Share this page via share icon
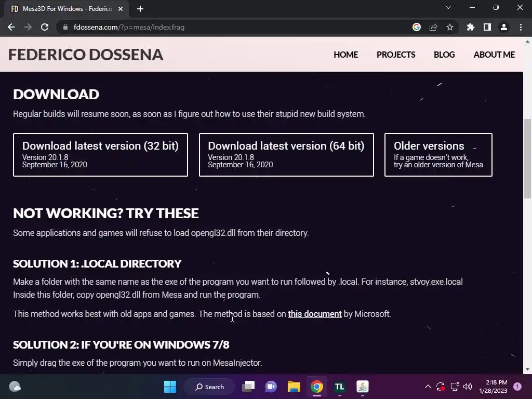 pos(433,27)
